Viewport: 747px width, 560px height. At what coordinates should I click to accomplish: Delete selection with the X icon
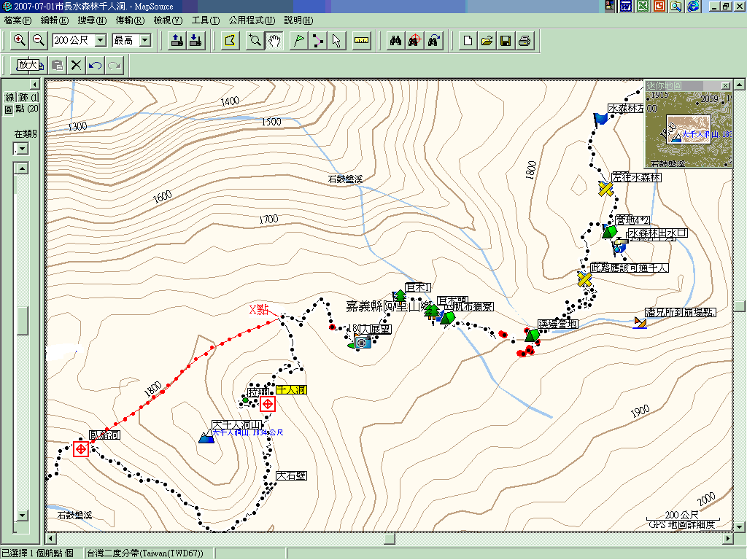[76, 66]
